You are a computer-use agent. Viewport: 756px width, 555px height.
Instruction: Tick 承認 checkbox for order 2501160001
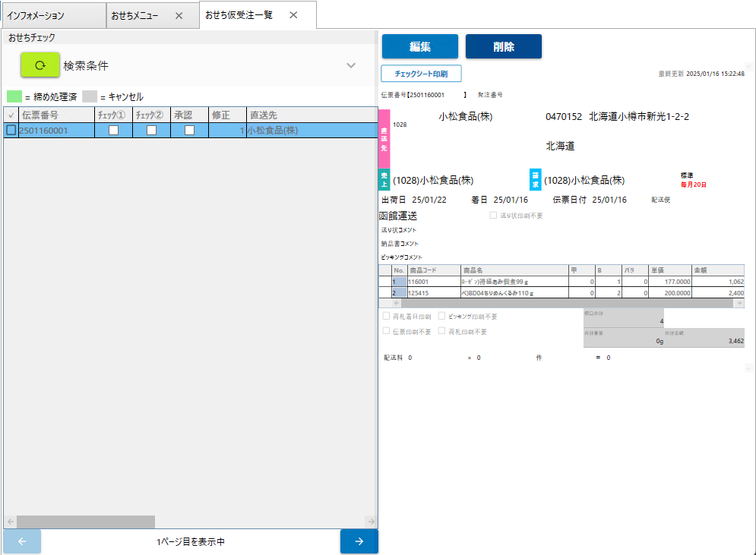click(x=189, y=130)
